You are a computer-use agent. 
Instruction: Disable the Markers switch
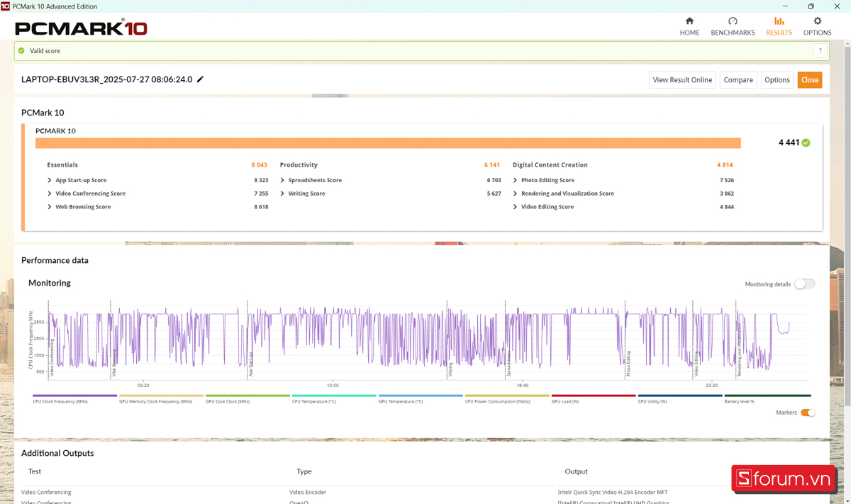pyautogui.click(x=808, y=413)
